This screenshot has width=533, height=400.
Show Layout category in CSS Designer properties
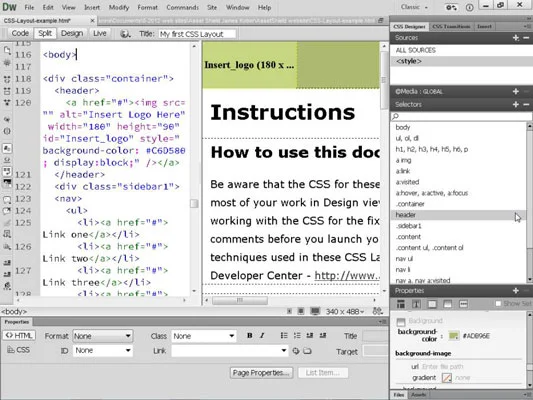pos(401,304)
